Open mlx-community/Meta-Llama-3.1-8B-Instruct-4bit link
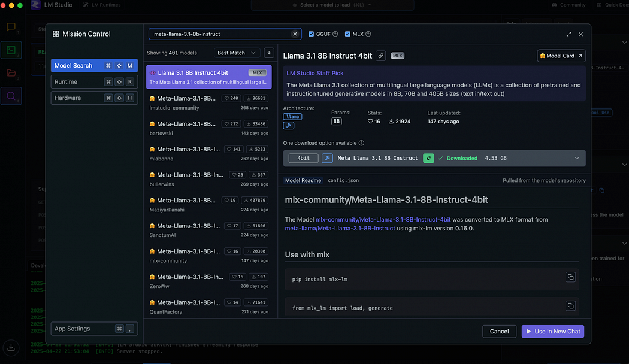 [383, 220]
